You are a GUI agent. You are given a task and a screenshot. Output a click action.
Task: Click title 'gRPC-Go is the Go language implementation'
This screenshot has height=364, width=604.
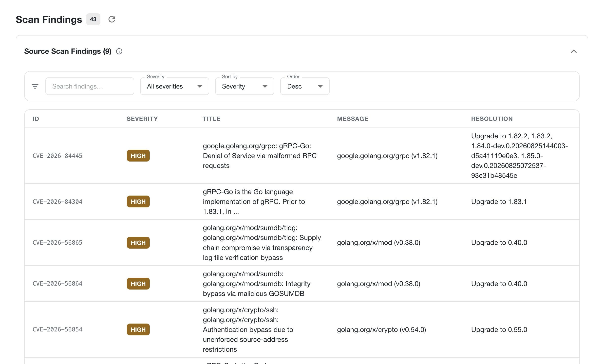pyautogui.click(x=254, y=202)
